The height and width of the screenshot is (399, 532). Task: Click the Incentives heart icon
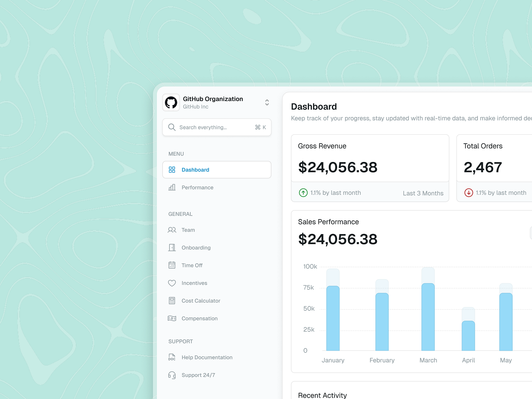[x=172, y=283]
